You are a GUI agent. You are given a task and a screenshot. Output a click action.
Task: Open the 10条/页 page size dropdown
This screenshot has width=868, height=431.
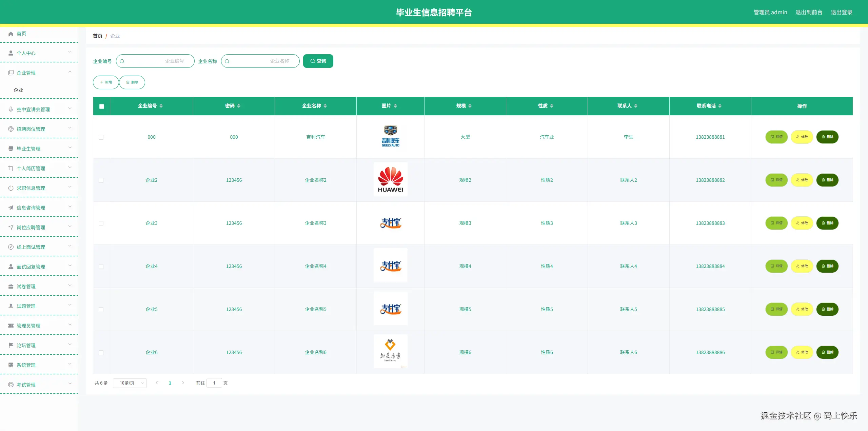coord(130,383)
